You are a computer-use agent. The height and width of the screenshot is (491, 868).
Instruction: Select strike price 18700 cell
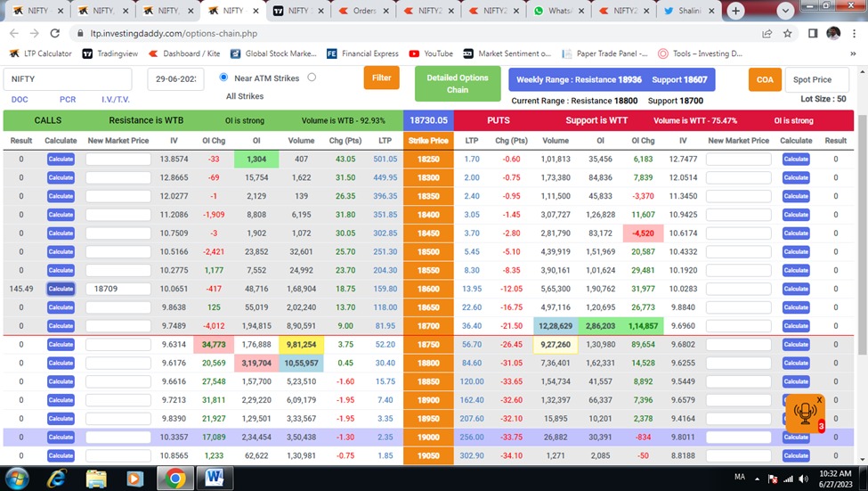coord(428,326)
